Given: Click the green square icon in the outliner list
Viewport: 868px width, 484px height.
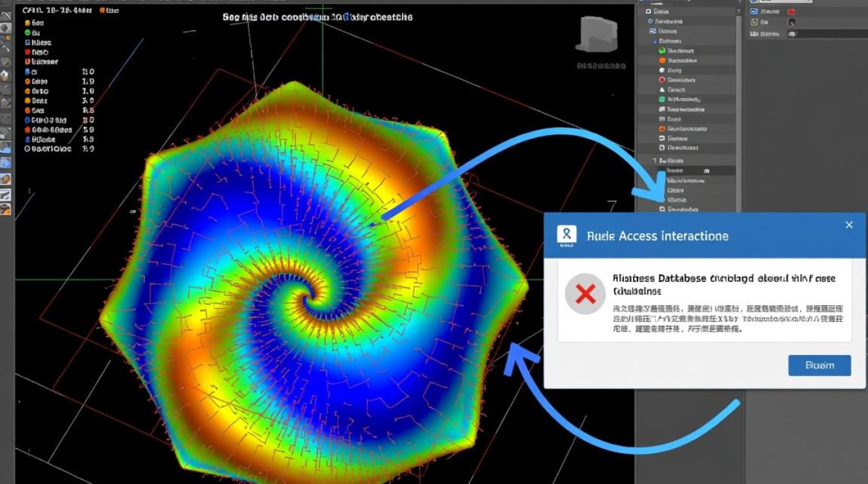Looking at the screenshot, I should [x=662, y=99].
